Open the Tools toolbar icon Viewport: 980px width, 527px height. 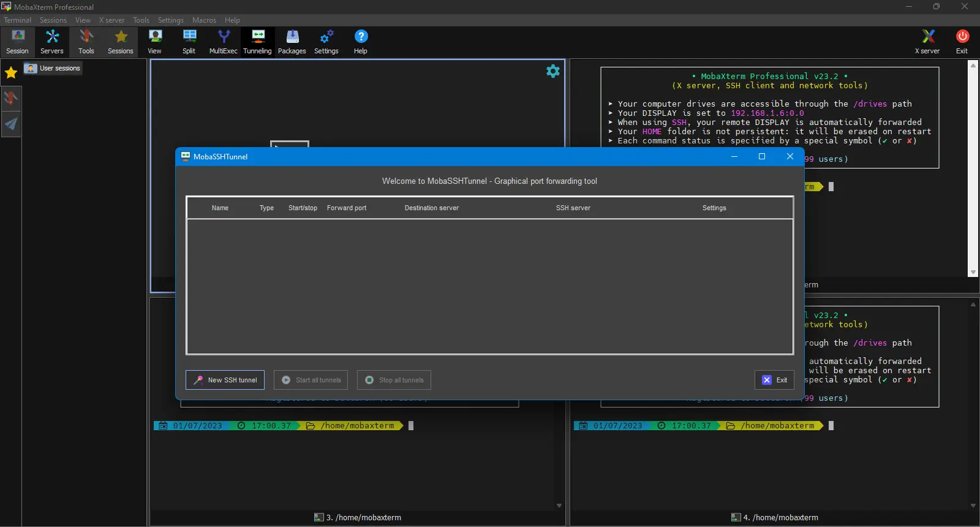click(x=86, y=42)
